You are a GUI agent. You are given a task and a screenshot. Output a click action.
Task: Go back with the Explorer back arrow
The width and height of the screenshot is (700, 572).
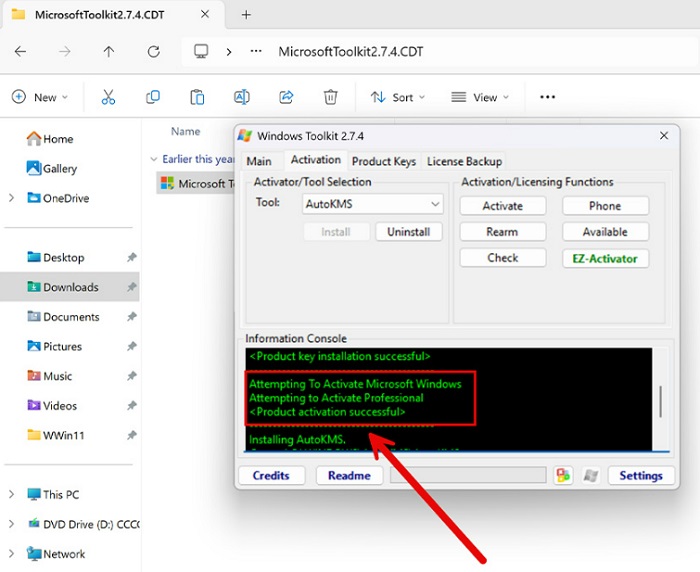[21, 52]
